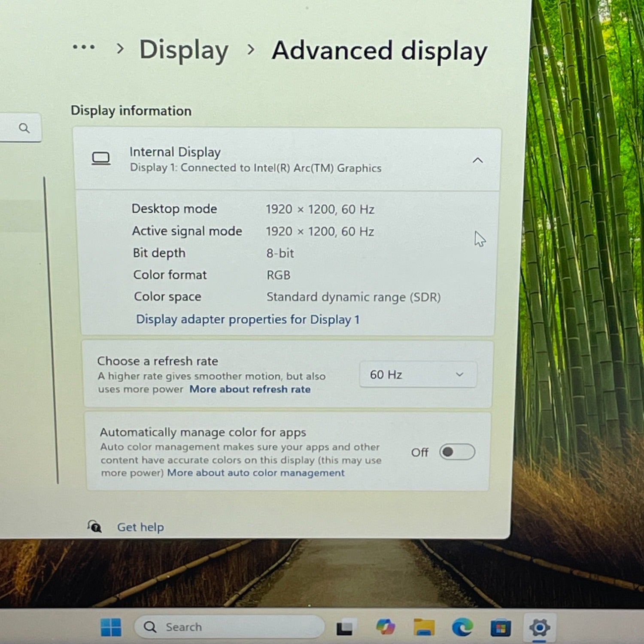Click the Settings gear taskbar icon
The height and width of the screenshot is (644, 644).
coord(540,628)
